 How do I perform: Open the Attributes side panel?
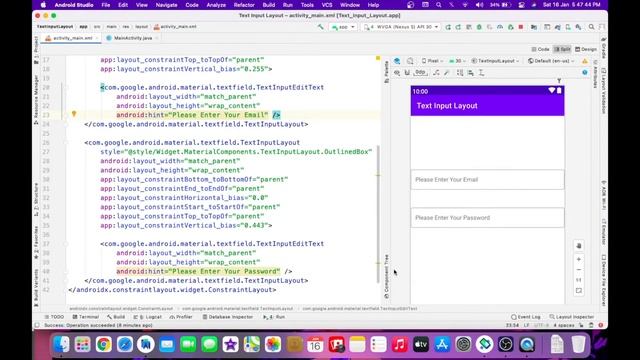[x=595, y=74]
